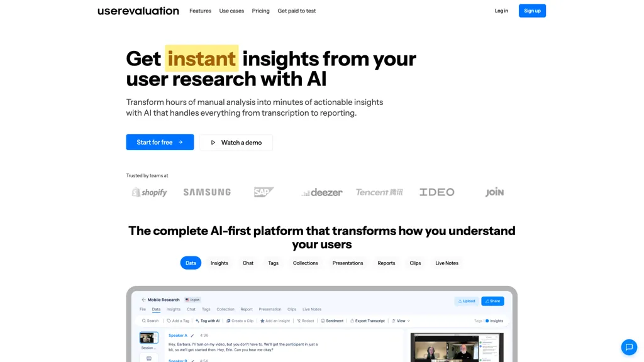Image resolution: width=644 pixels, height=362 pixels.
Task: Click the IDEO logo
Action: [436, 192]
